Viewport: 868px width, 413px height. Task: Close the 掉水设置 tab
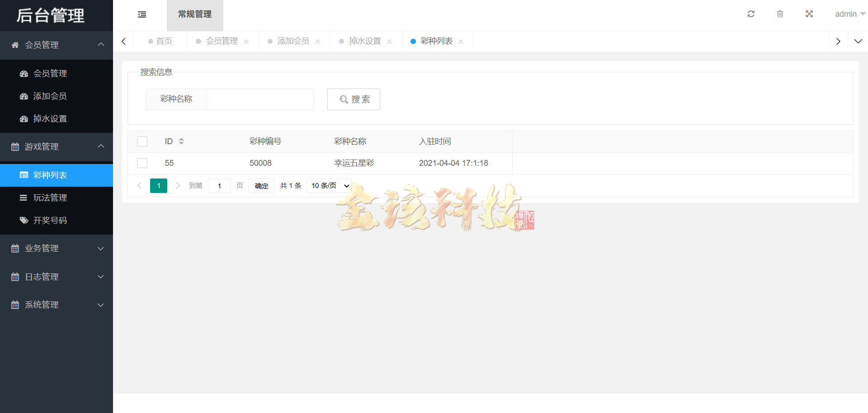(x=390, y=41)
